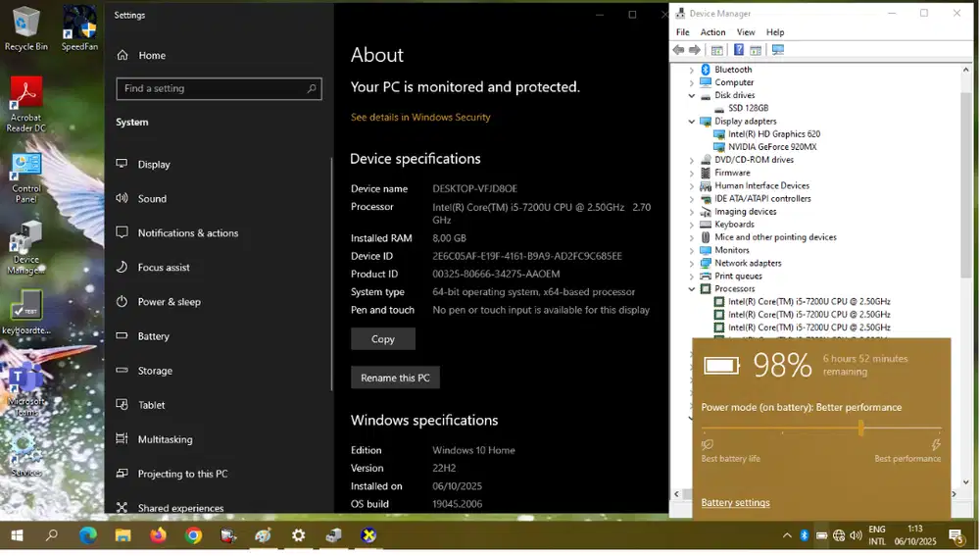Open Microsoft Edge from the taskbar

pyautogui.click(x=87, y=535)
